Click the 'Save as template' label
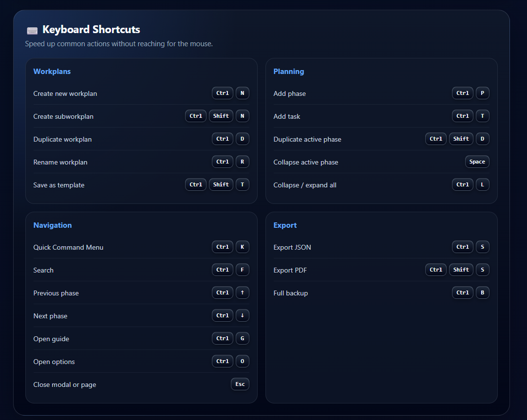 pyautogui.click(x=59, y=185)
